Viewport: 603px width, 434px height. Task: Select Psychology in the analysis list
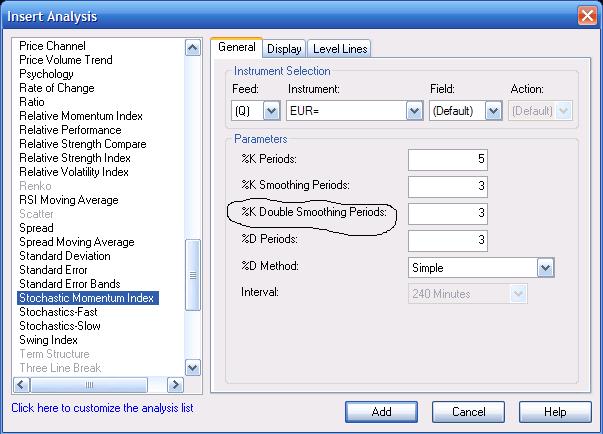(x=46, y=74)
